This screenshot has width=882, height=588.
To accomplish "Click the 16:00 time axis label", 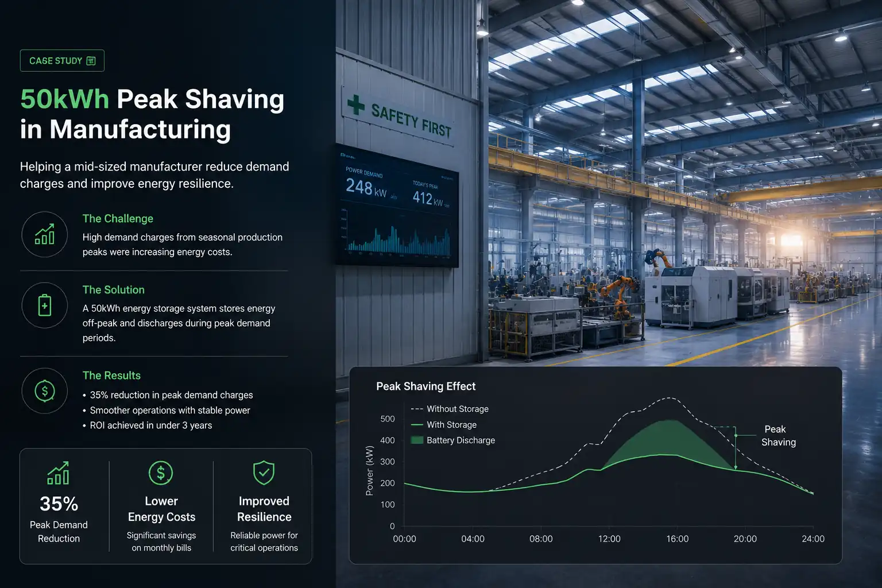I will [x=678, y=539].
